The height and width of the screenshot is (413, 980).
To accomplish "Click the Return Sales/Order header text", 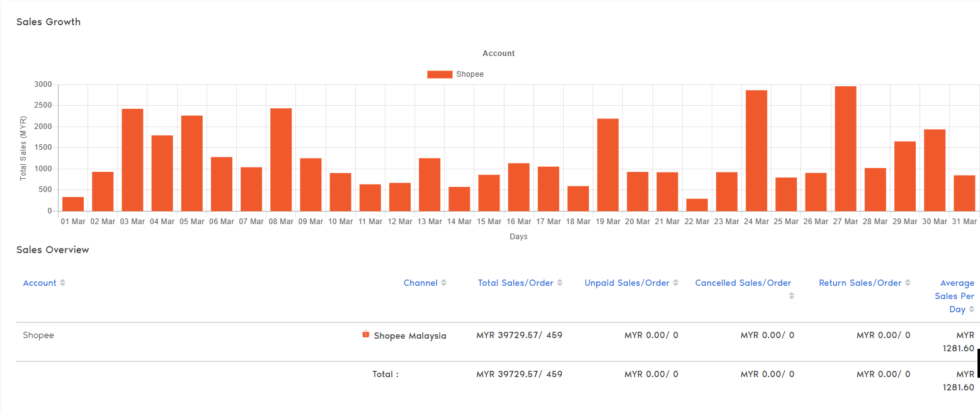I will 860,283.
